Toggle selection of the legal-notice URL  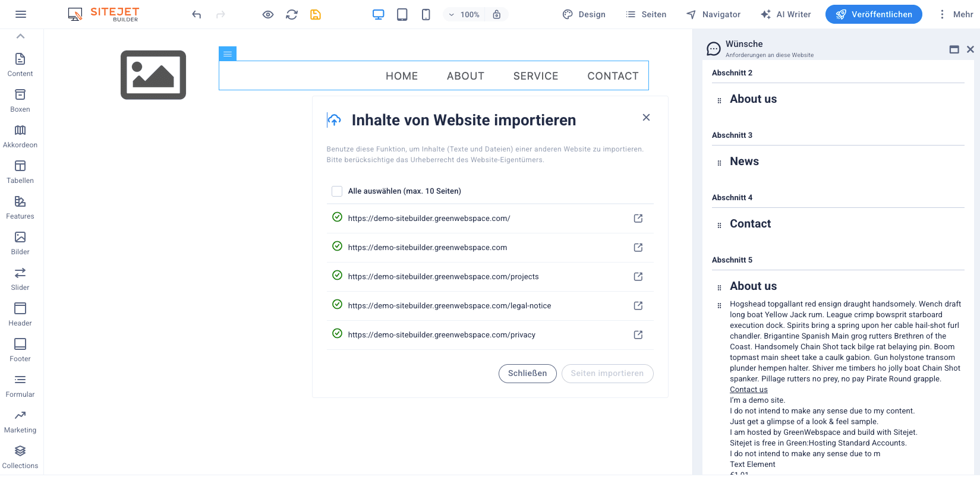pyautogui.click(x=337, y=305)
